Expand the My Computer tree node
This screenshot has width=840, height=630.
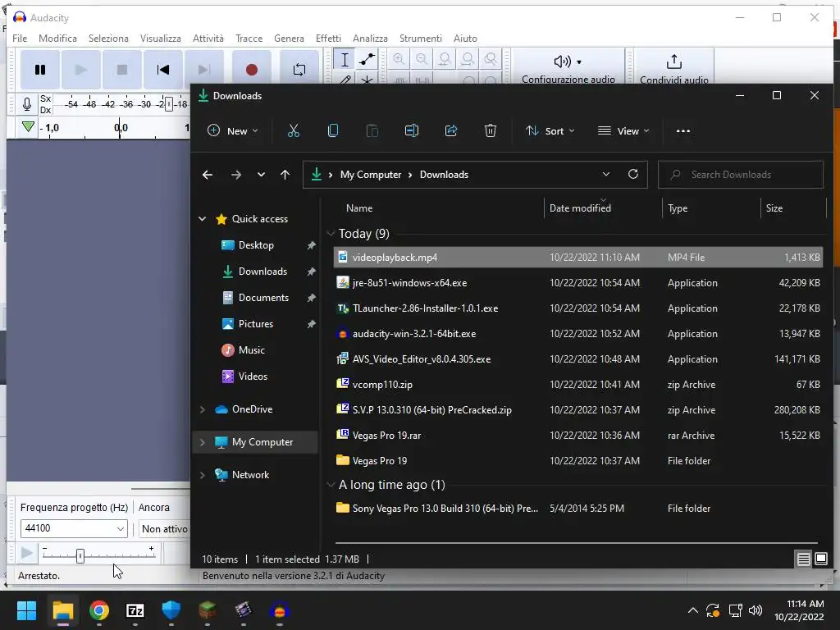click(x=203, y=442)
